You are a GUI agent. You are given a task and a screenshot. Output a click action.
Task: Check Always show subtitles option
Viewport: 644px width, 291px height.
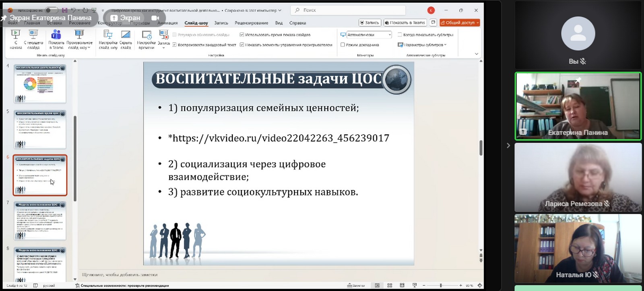(x=400, y=35)
